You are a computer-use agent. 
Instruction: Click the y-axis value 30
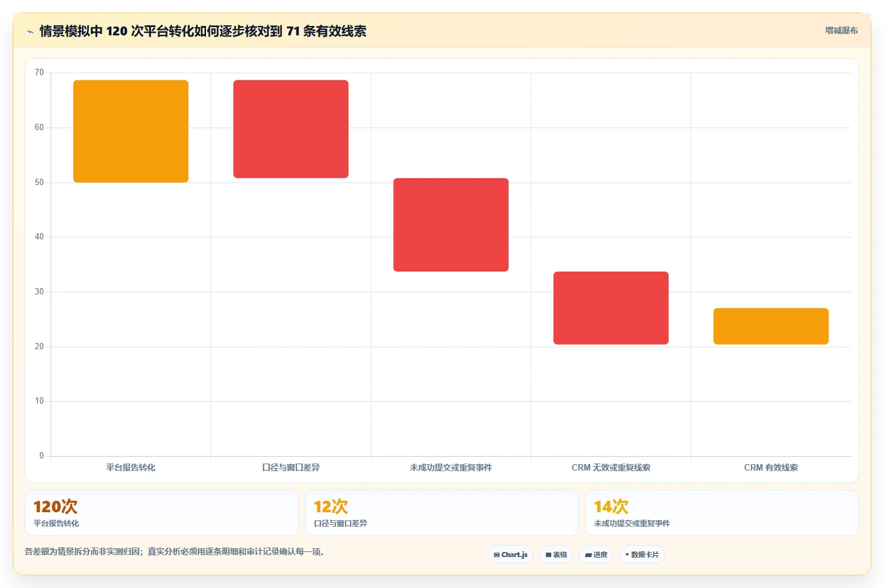click(39, 292)
